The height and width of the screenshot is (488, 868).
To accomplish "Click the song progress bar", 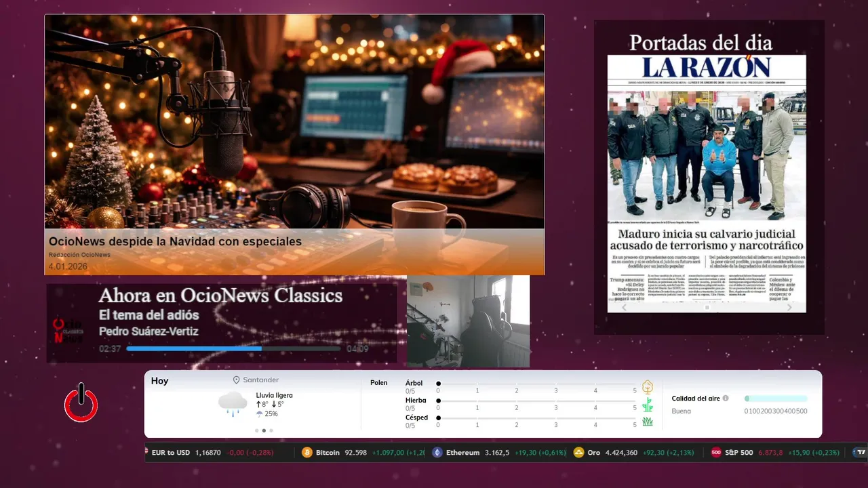I will pos(233,348).
